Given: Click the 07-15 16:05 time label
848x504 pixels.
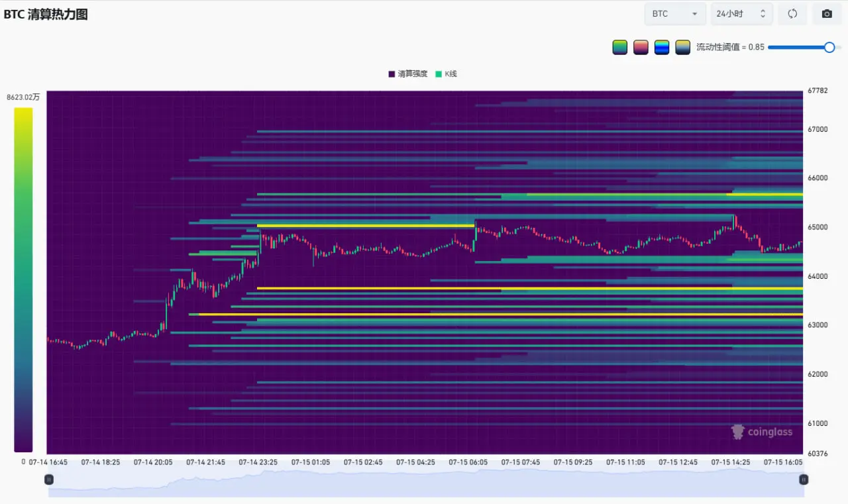Looking at the screenshot, I should 783,462.
